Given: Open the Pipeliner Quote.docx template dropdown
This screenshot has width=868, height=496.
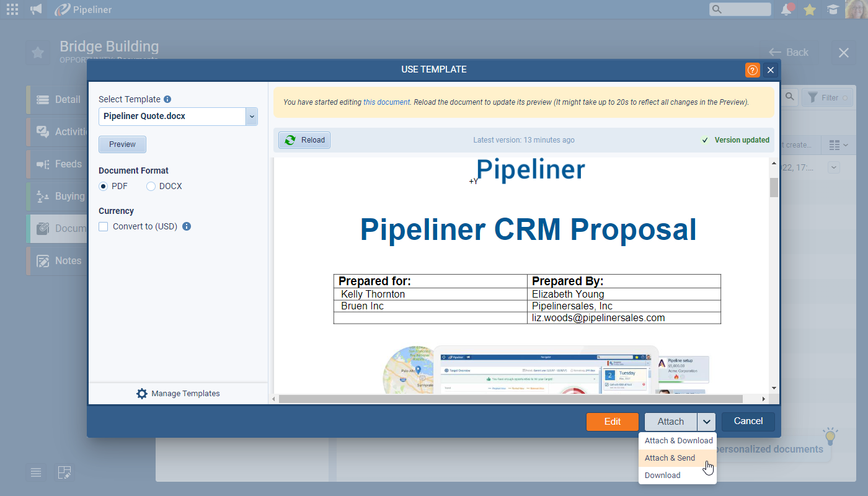Looking at the screenshot, I should (x=251, y=116).
